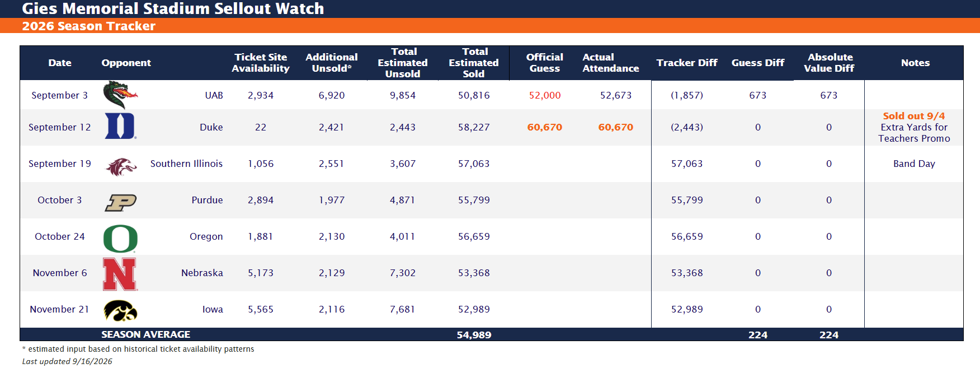Click the Last updated 9/16/2026 text
The height and width of the screenshot is (368, 980).
[67, 361]
